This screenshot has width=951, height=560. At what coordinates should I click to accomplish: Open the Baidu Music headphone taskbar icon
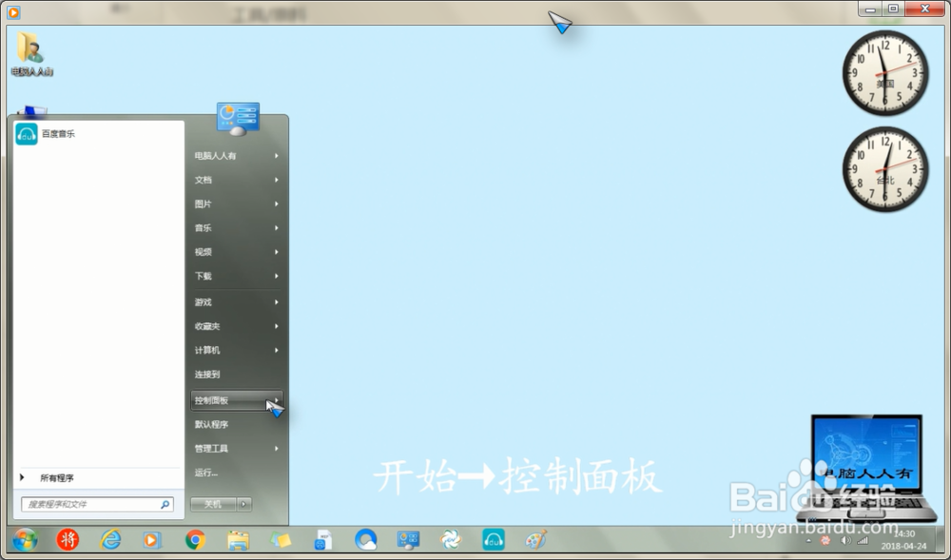pos(493,539)
